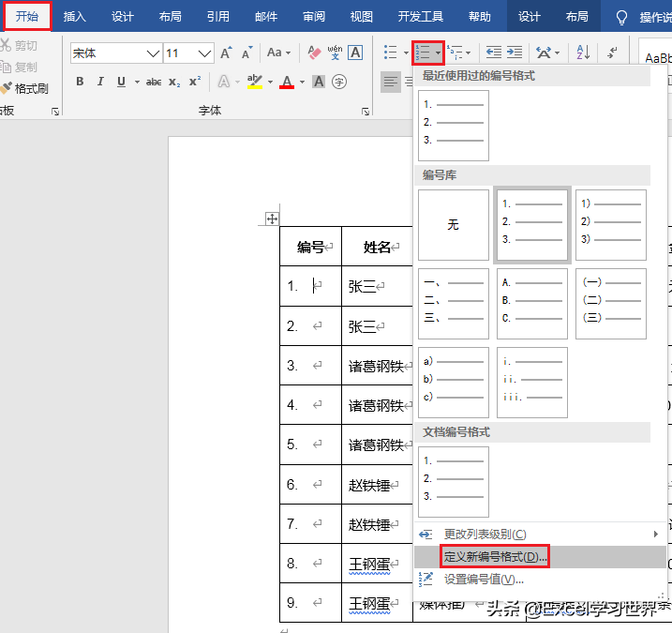Select A. B. C. numbering format
This screenshot has width=672, height=633.
click(531, 304)
